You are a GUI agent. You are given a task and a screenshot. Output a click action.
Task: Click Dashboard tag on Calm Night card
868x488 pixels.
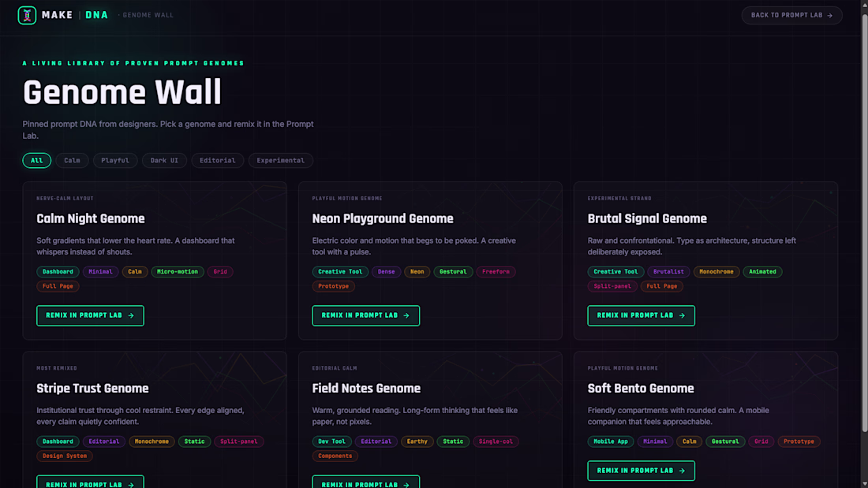coord(58,272)
